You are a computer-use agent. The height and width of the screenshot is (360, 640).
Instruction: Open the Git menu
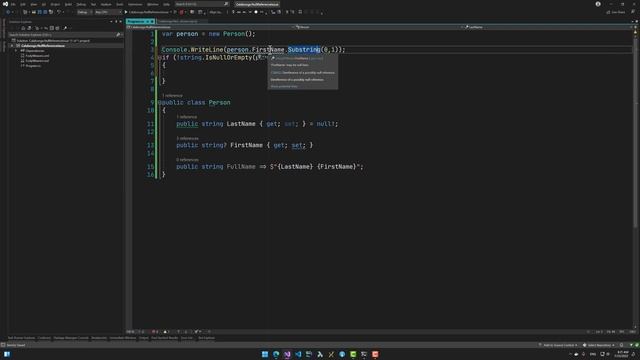point(44,4)
